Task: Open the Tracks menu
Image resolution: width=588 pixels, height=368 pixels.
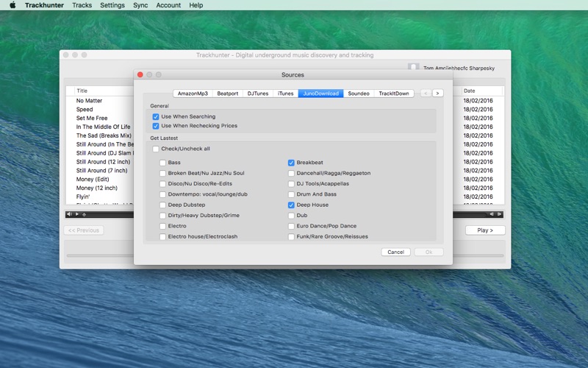Action: point(82,5)
